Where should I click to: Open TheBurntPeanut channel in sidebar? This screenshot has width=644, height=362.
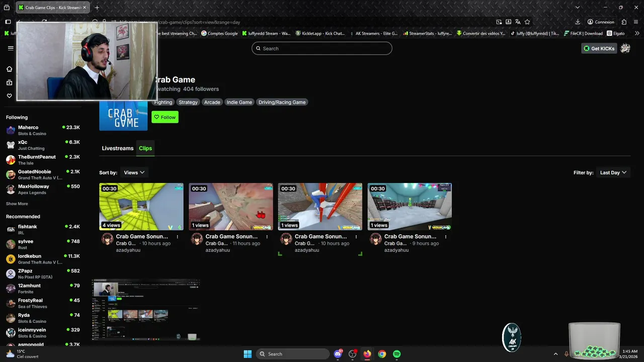(43, 160)
